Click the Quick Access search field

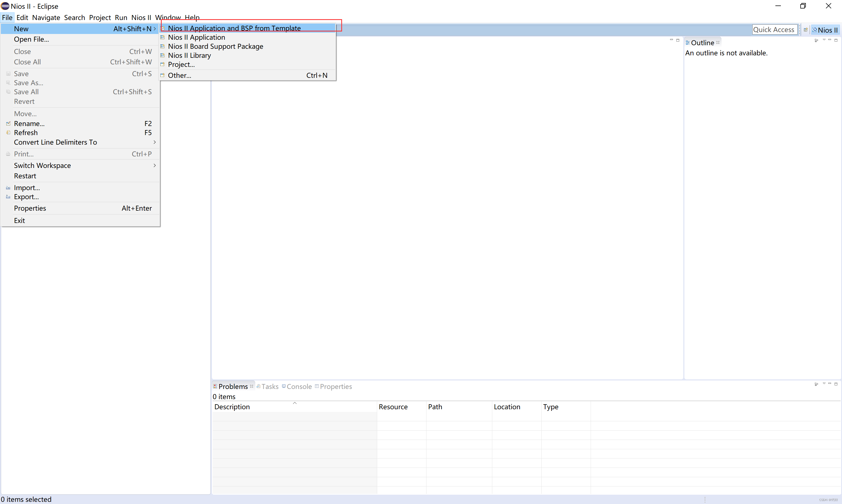click(773, 30)
